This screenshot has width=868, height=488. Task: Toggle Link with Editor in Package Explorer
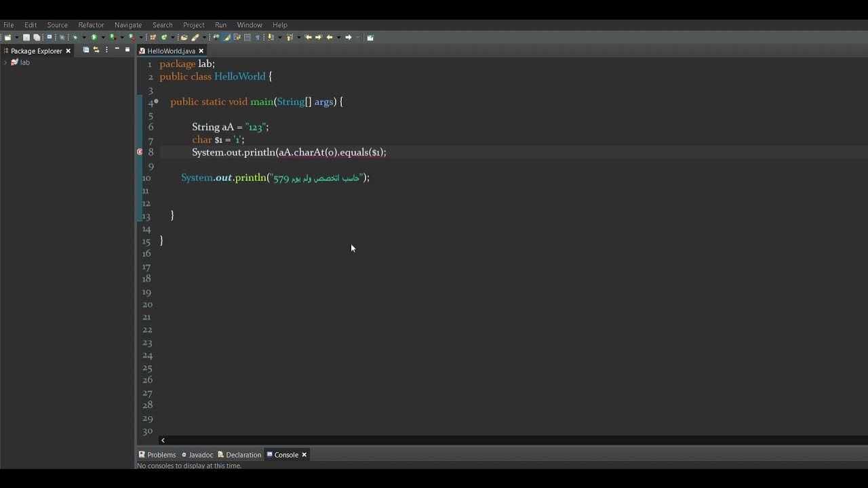click(96, 49)
